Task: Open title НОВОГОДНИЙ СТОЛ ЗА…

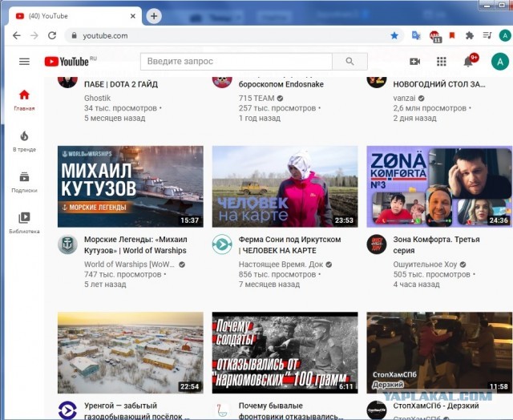Action: (439, 84)
